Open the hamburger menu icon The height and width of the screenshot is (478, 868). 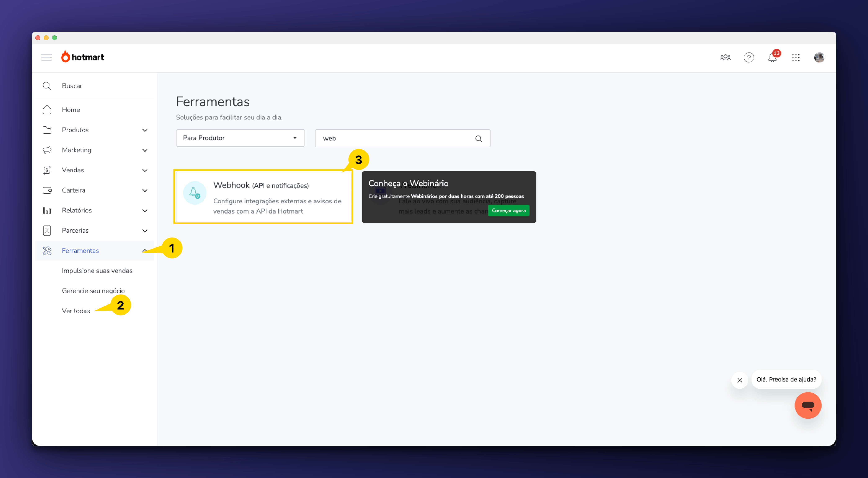pos(46,57)
